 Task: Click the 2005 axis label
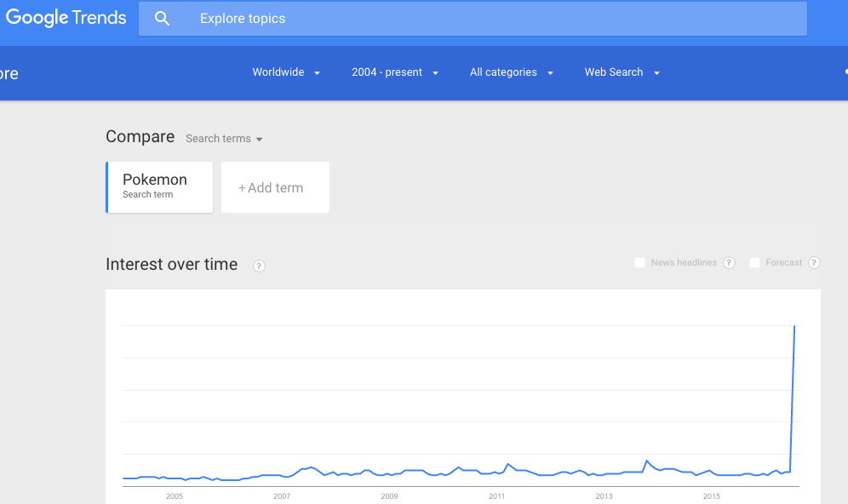click(175, 495)
